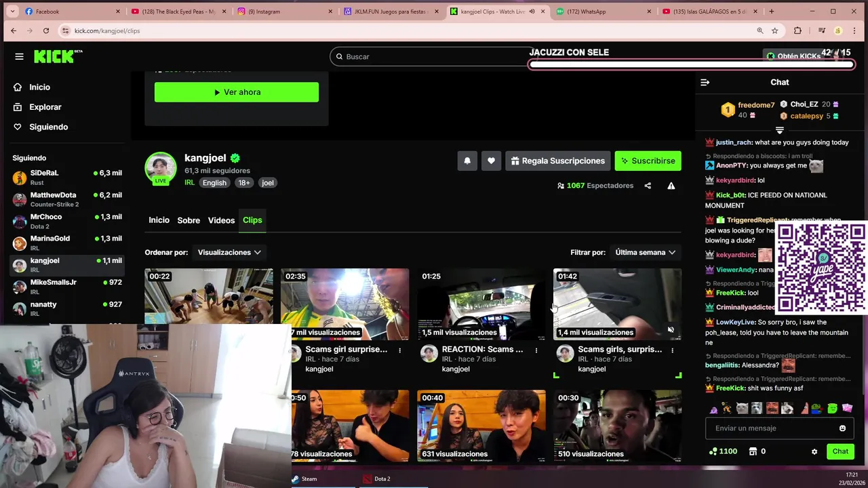Mute the kangjoel Clips tab audio

point(532,12)
